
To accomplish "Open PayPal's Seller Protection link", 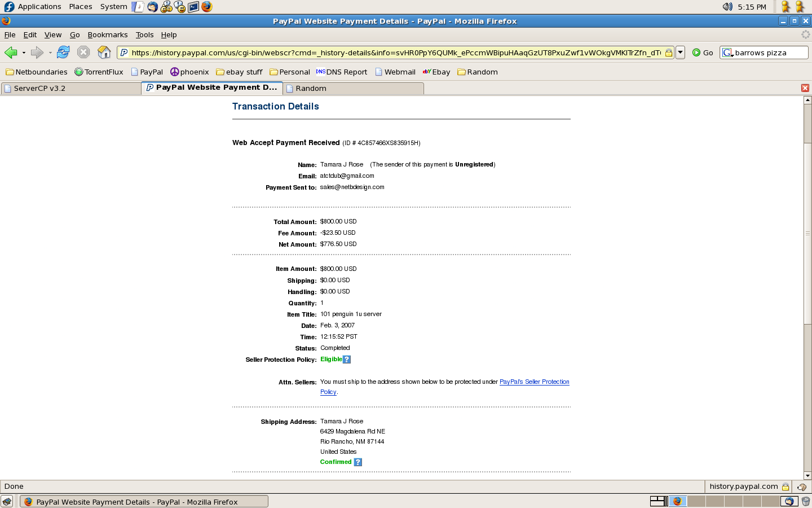I will [x=534, y=382].
